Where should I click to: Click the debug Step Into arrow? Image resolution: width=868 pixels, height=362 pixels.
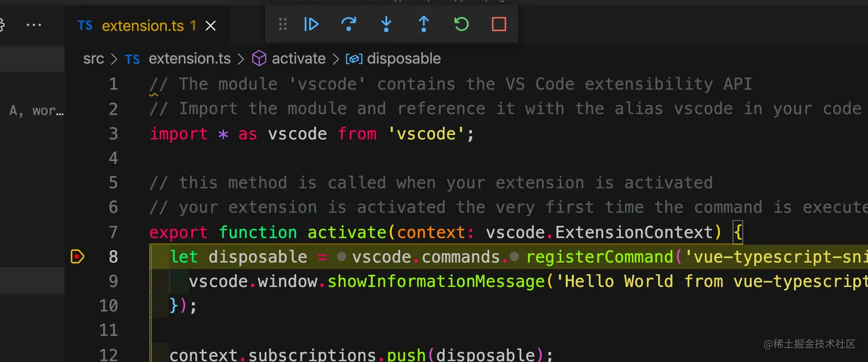click(386, 24)
